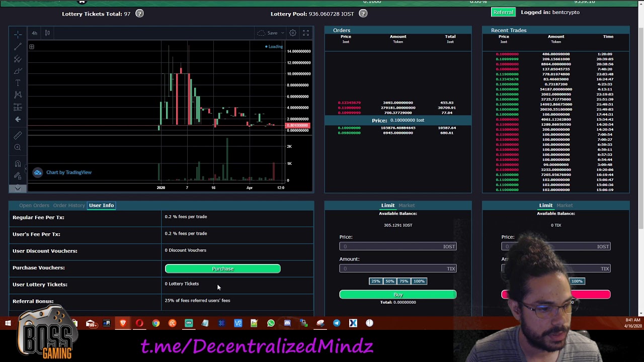Viewport: 644px width, 362px height.
Task: Toggle chart fullscreen mode
Action: (x=306, y=33)
